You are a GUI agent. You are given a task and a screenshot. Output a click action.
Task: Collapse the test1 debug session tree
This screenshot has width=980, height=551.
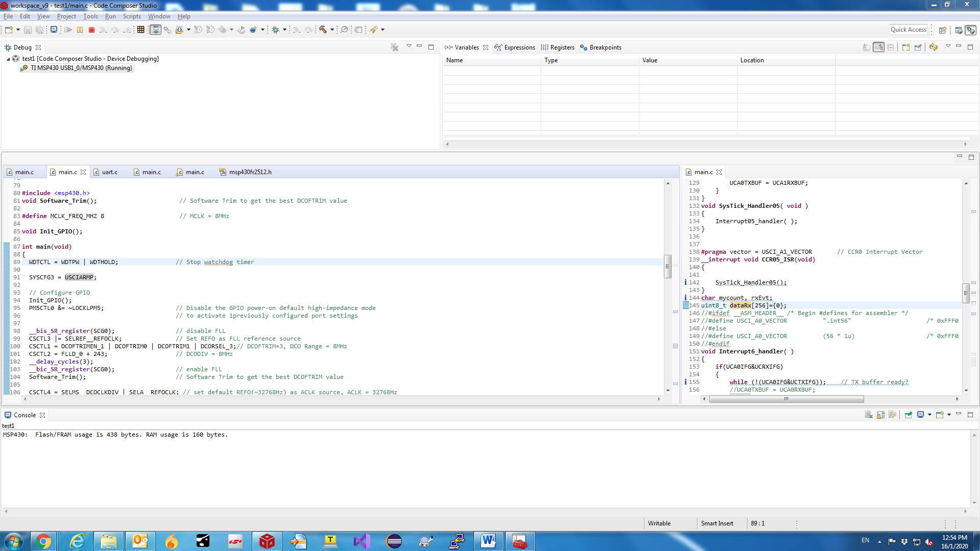coord(8,59)
